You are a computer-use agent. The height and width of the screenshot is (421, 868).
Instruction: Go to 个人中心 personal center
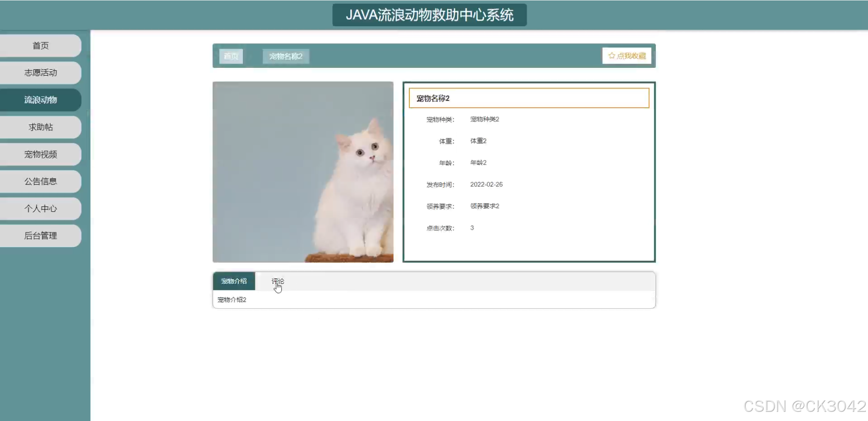(x=40, y=208)
